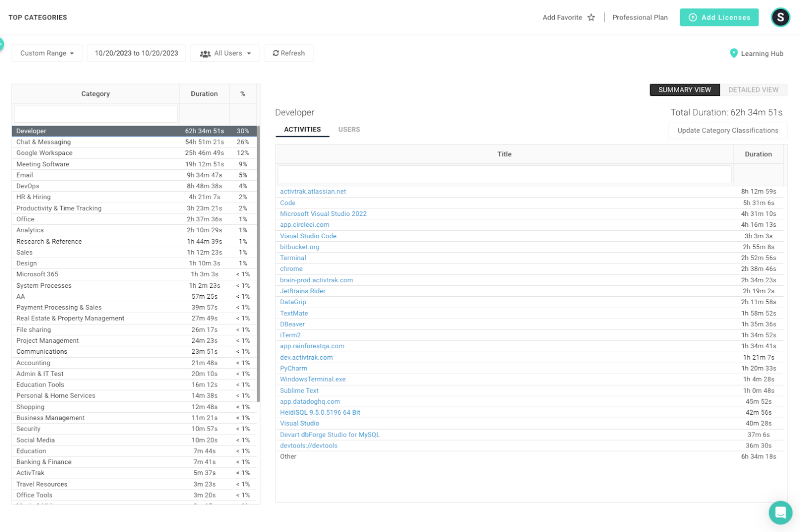Open devtools://devtools activity link

coord(308,446)
